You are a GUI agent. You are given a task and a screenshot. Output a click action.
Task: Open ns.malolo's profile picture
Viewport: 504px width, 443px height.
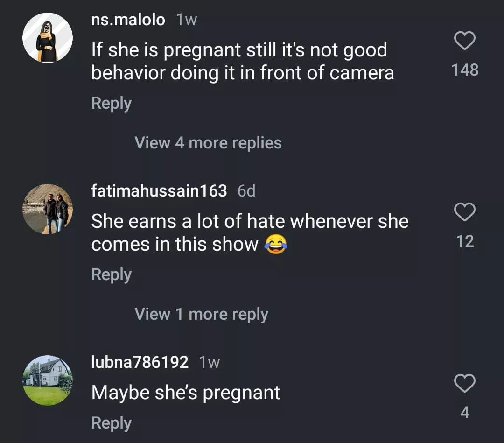click(48, 38)
